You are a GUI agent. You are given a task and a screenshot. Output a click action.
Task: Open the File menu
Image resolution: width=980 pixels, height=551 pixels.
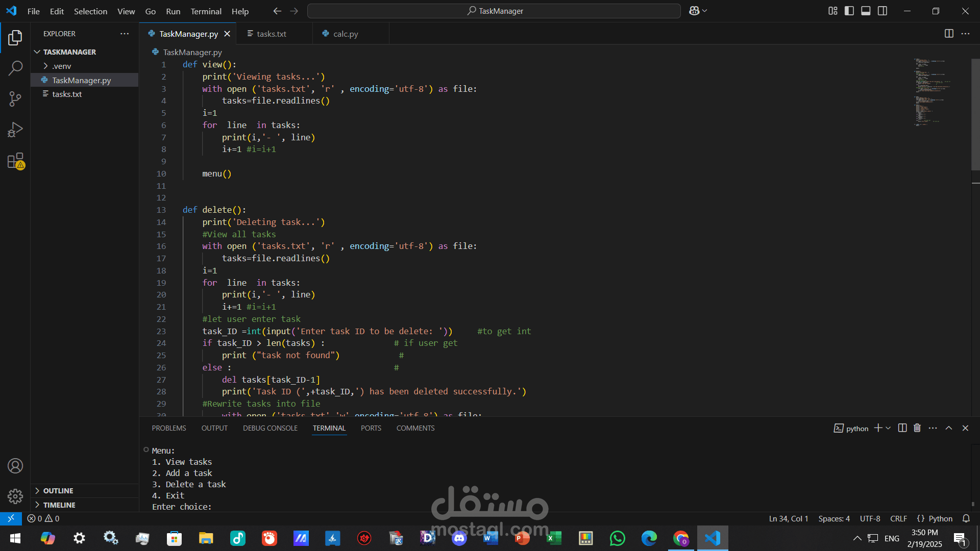33,11
